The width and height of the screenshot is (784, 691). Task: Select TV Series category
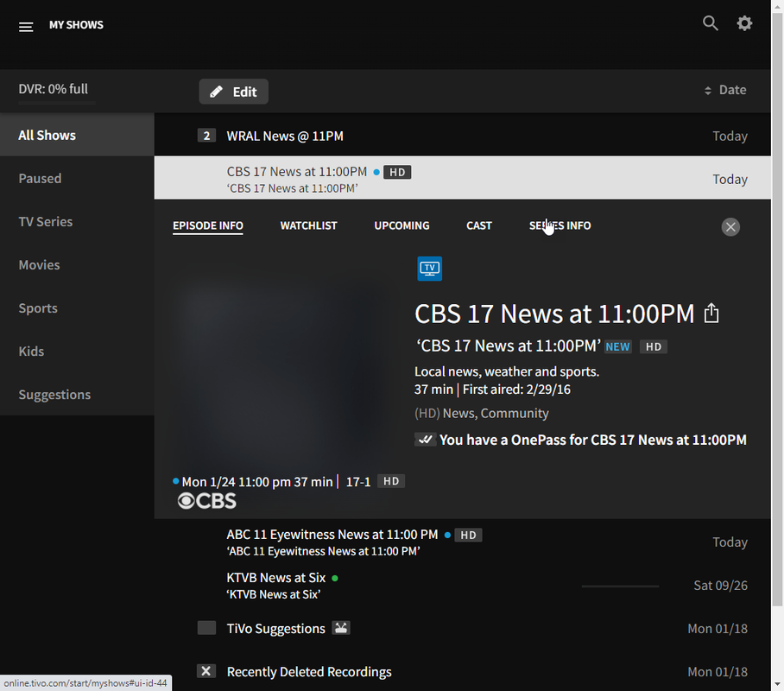(x=77, y=222)
